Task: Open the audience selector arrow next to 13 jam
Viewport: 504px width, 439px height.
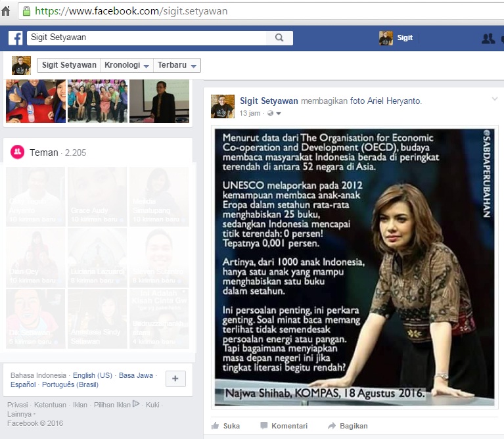Action: (279, 114)
